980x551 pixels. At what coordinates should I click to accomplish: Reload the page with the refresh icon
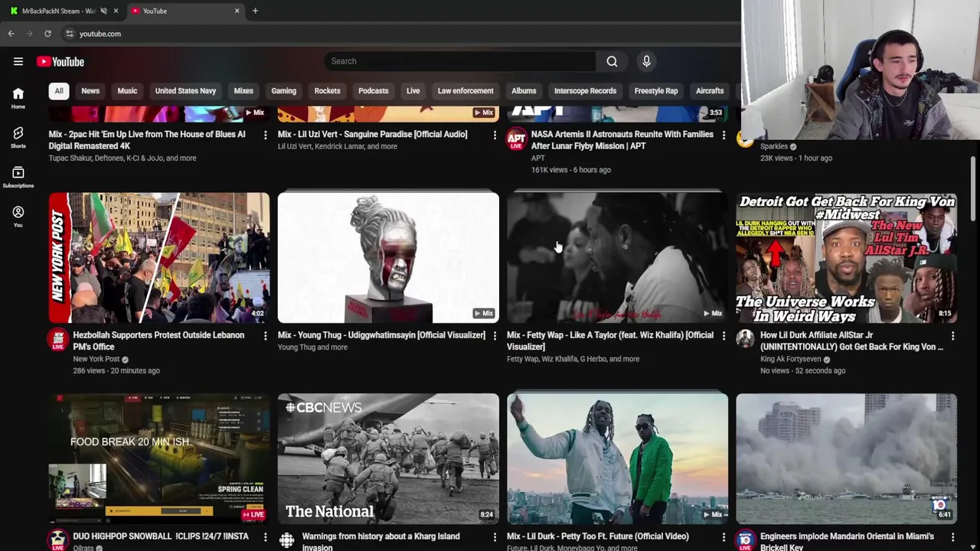click(x=47, y=34)
